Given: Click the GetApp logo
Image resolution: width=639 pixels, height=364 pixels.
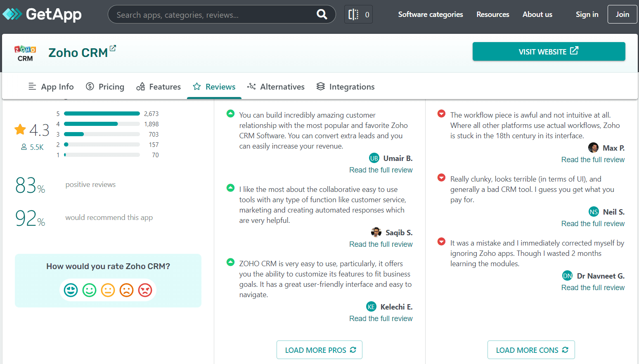Looking at the screenshot, I should [41, 14].
